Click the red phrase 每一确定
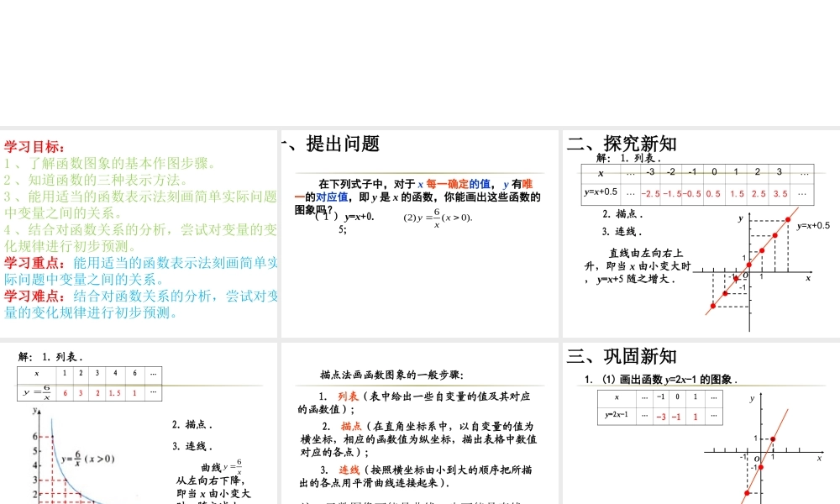The height and width of the screenshot is (504, 840). point(448,184)
